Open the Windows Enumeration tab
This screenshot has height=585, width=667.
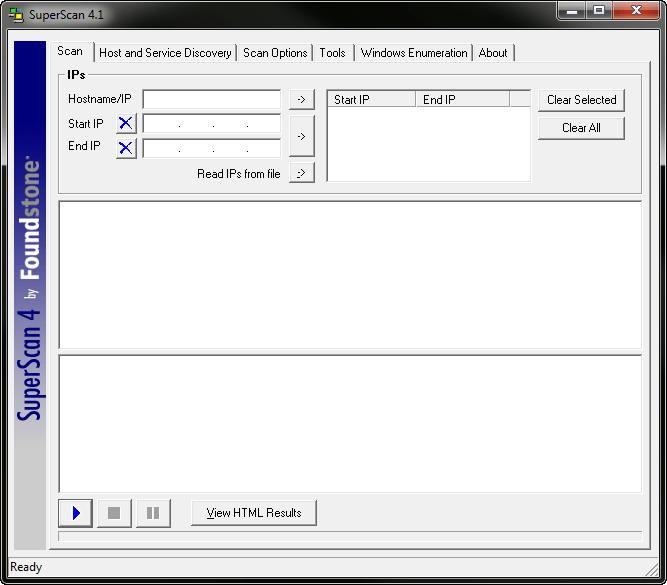pyautogui.click(x=414, y=53)
